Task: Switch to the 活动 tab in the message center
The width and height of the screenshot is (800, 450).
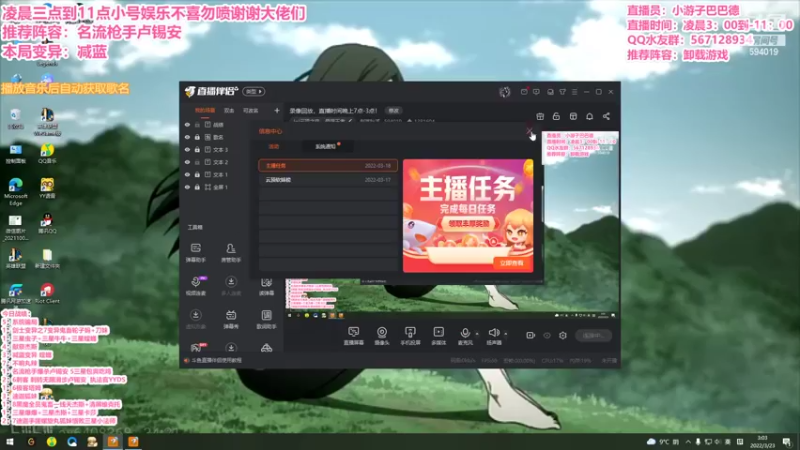Action: [x=274, y=146]
